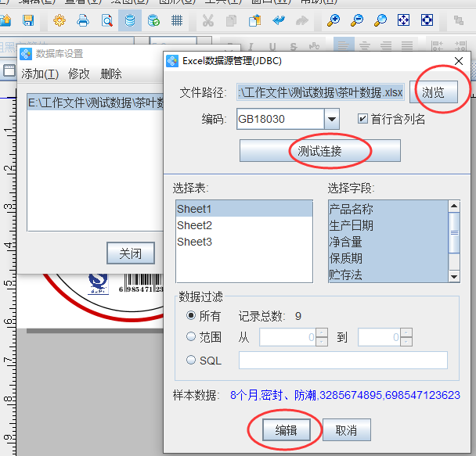
Task: Open settings via orange gear icon
Action: tap(59, 20)
